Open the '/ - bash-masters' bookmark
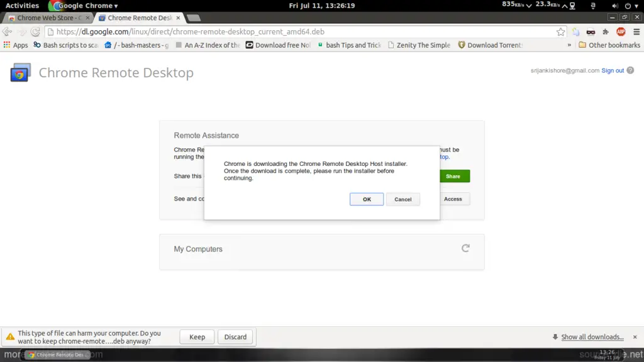 tap(136, 45)
